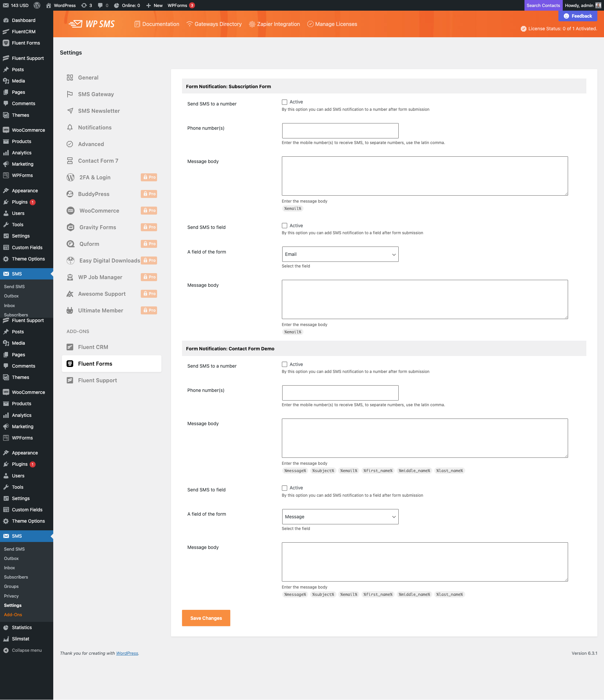This screenshot has width=604, height=700.
Task: Open WordPress logo in admin bar
Action: click(x=37, y=5)
